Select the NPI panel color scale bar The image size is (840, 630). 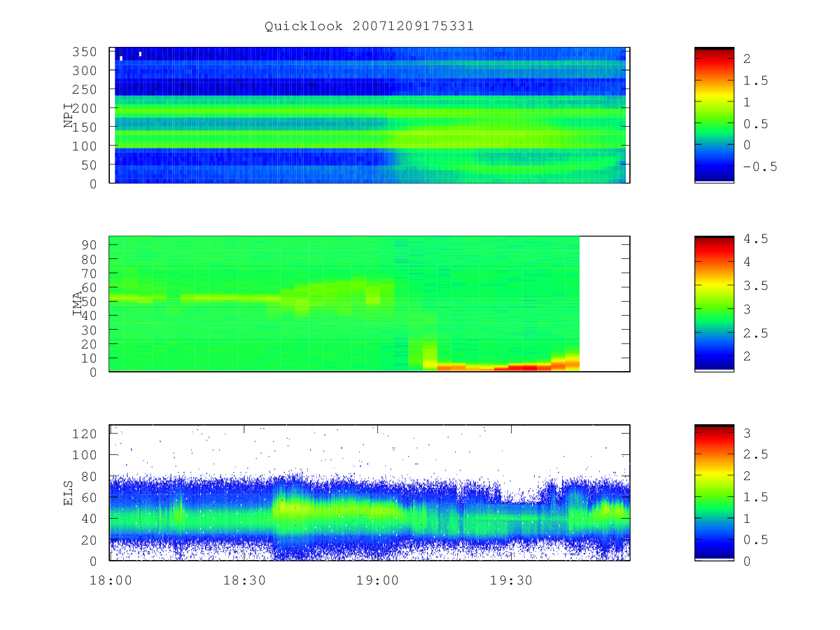click(714, 115)
